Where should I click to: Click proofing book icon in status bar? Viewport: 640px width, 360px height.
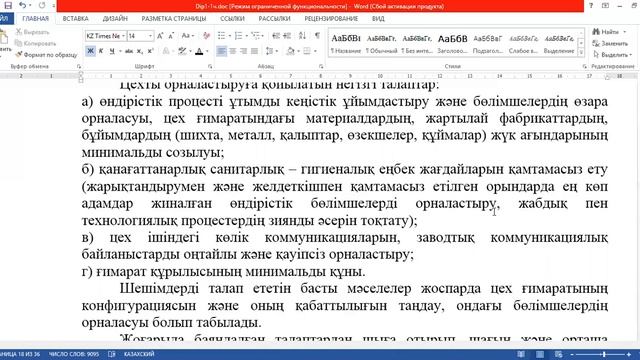click(x=111, y=354)
